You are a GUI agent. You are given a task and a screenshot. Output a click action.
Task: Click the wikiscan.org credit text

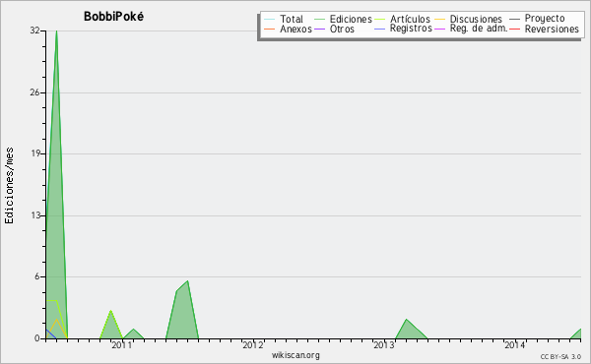[295, 354]
